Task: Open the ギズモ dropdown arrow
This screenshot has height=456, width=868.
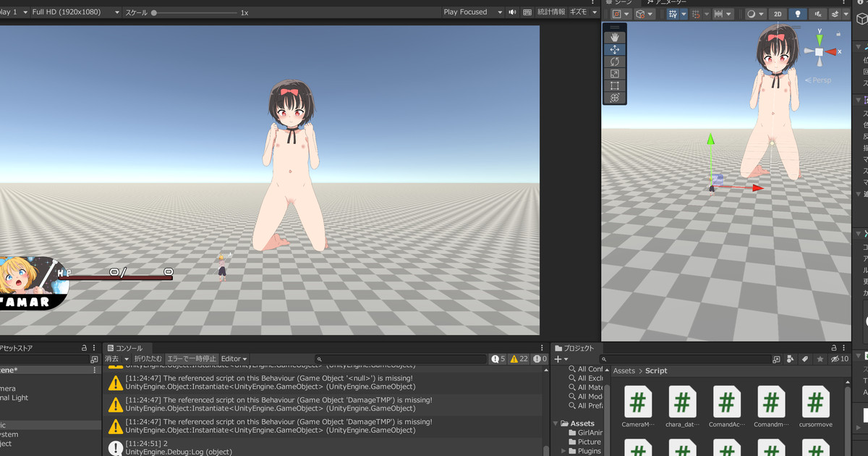Action: [x=594, y=12]
